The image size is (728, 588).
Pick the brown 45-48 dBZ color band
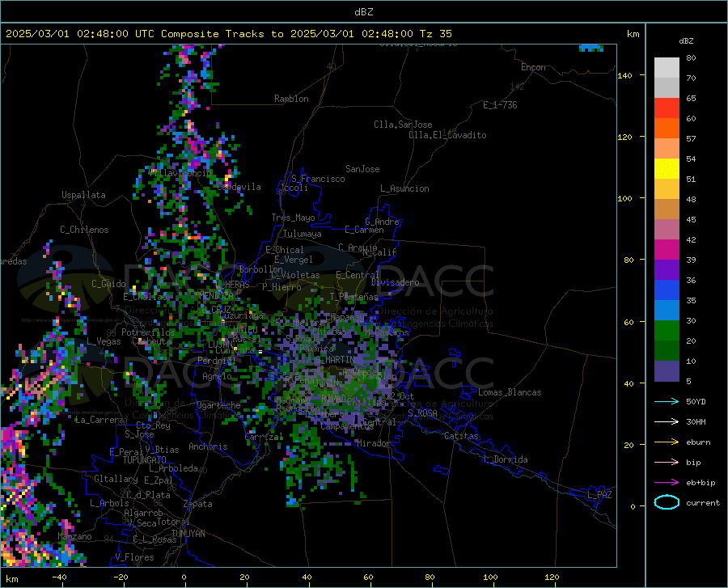pyautogui.click(x=667, y=209)
